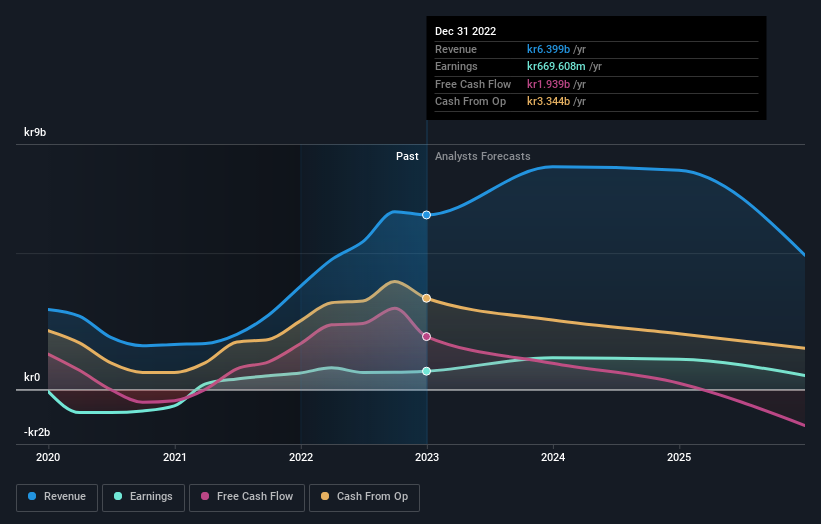
Task: Click the kr1.939b free cash flow value
Action: [x=548, y=84]
